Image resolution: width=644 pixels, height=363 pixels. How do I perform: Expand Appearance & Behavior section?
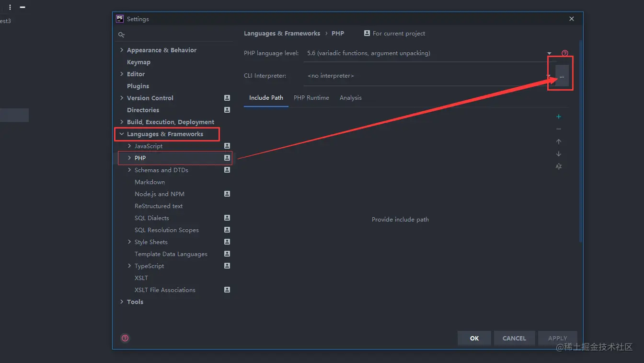click(x=122, y=50)
